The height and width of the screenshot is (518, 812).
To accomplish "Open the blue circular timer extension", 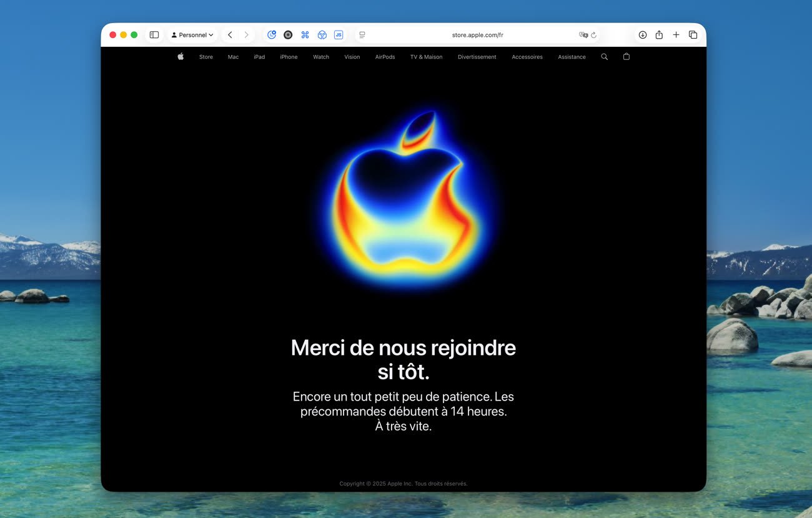I will (272, 35).
